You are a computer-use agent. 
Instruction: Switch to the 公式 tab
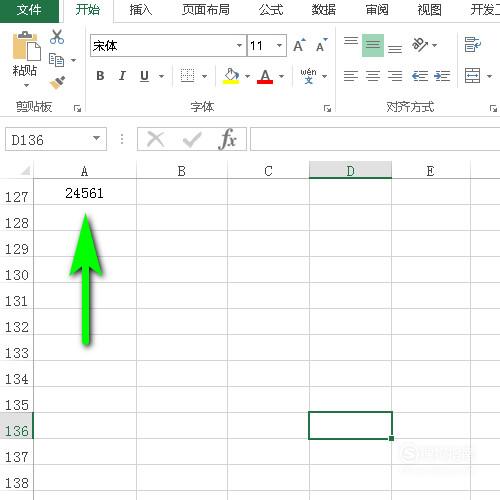point(271,10)
